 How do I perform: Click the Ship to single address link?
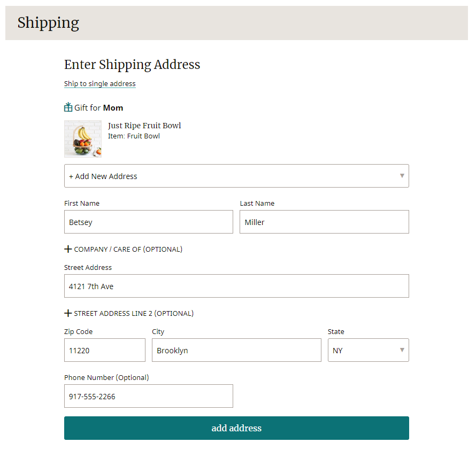(x=100, y=83)
